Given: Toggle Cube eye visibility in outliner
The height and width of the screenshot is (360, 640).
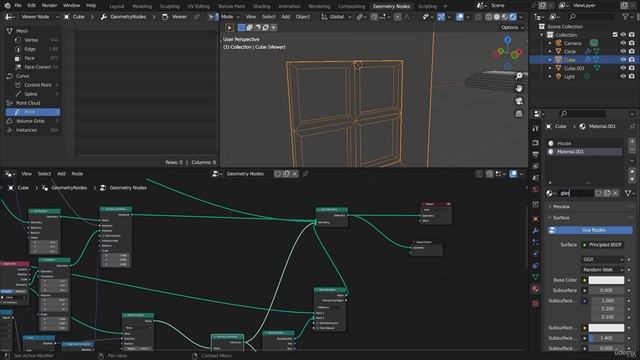Looking at the screenshot, I should pos(623,60).
